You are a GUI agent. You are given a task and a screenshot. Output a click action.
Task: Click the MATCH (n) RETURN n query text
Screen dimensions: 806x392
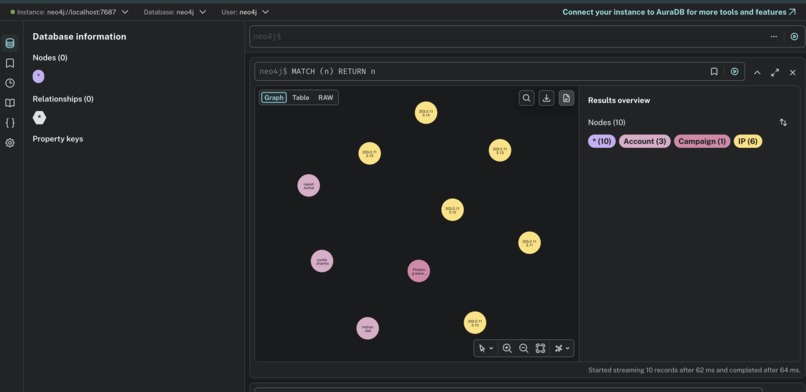coord(333,71)
